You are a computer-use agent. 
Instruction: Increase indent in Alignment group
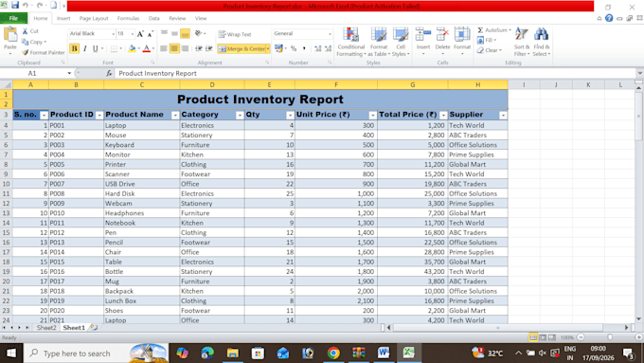coord(209,49)
